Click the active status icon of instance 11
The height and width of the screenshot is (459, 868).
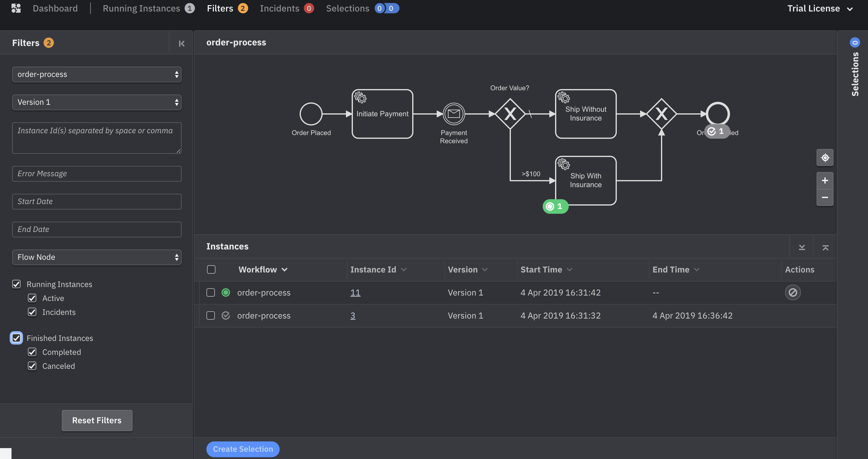(x=225, y=292)
